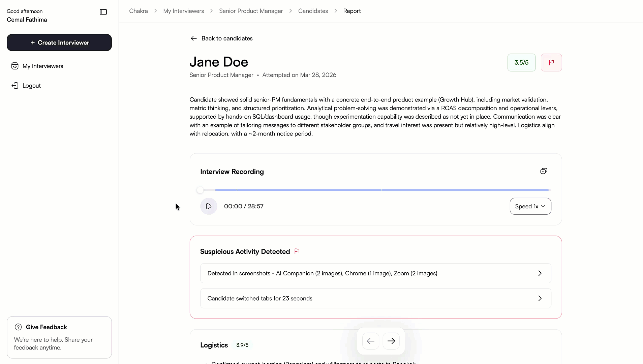The height and width of the screenshot is (364, 643).
Task: Open the Speed 1x dropdown
Action: tap(530, 206)
